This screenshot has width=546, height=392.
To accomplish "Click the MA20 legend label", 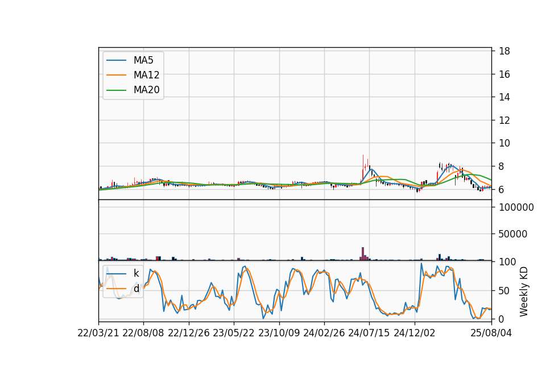I will point(146,90).
